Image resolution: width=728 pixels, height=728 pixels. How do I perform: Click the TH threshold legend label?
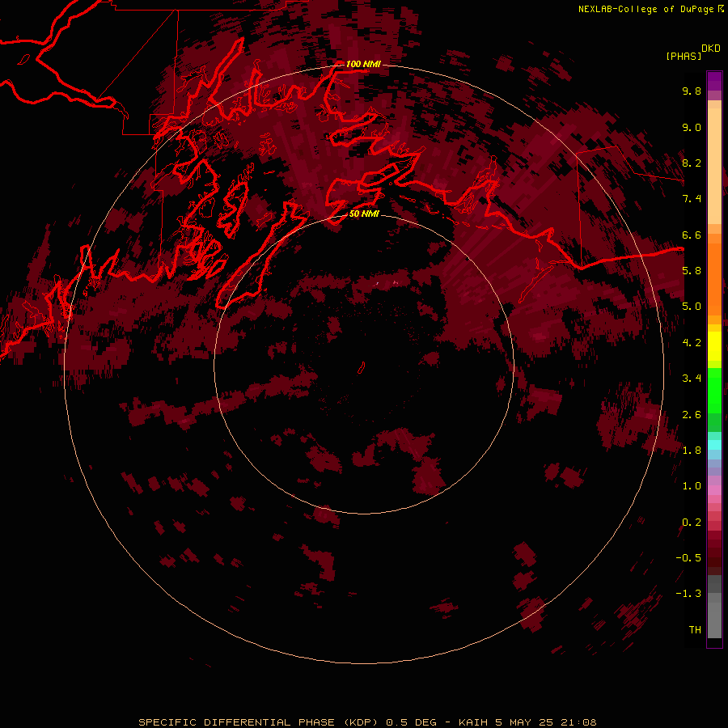(695, 630)
